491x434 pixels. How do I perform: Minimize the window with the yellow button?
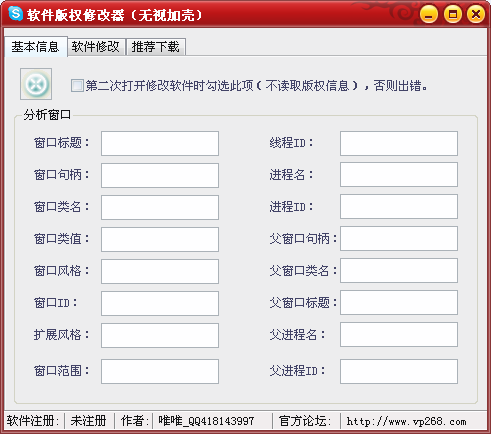pyautogui.click(x=429, y=14)
